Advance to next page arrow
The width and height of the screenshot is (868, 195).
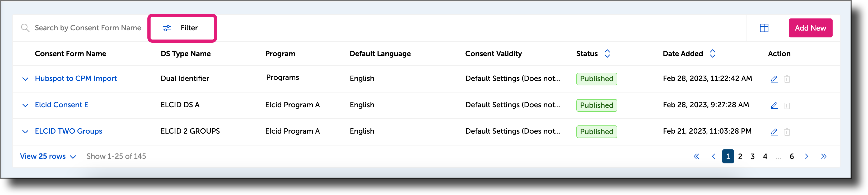tap(807, 156)
